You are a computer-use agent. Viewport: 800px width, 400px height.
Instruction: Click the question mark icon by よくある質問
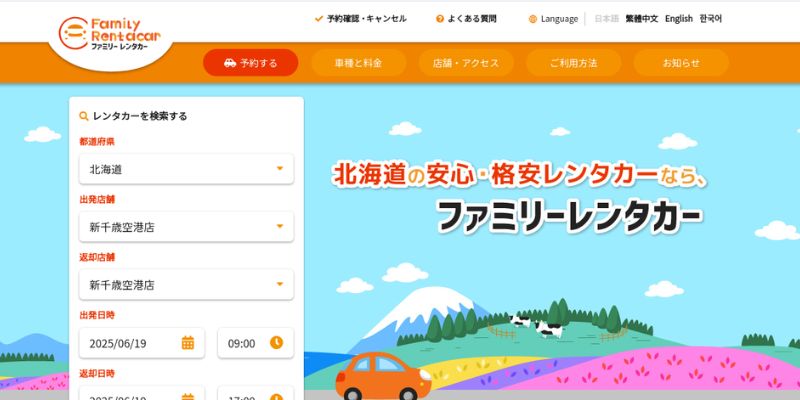[440, 19]
